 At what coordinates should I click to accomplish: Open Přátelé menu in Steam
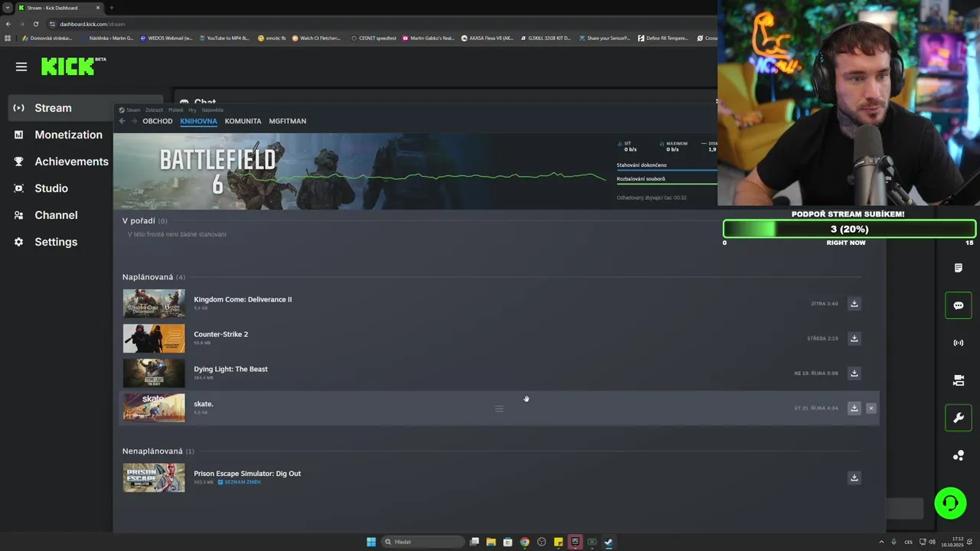click(x=175, y=110)
